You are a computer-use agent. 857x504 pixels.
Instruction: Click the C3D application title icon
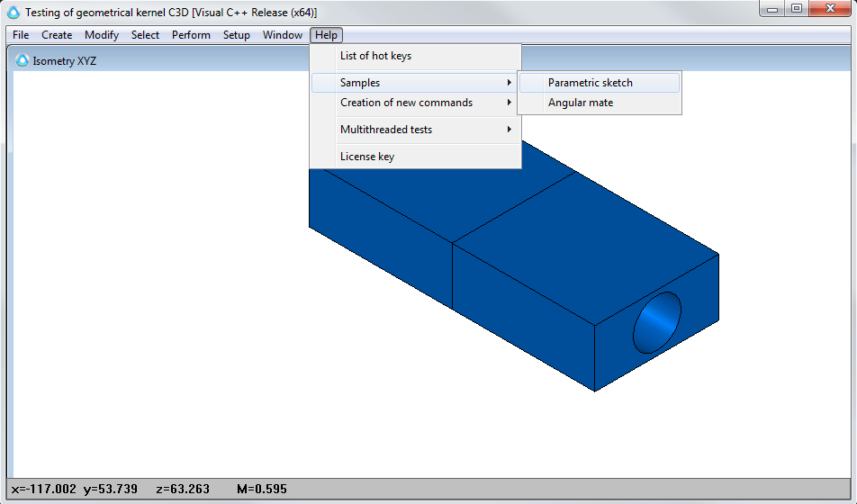click(x=14, y=12)
